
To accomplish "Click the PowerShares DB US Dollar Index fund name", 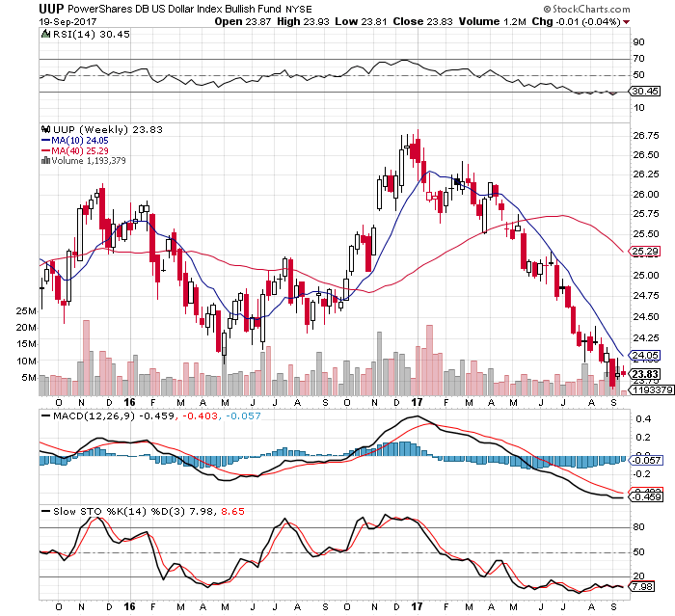I will 175,9.
